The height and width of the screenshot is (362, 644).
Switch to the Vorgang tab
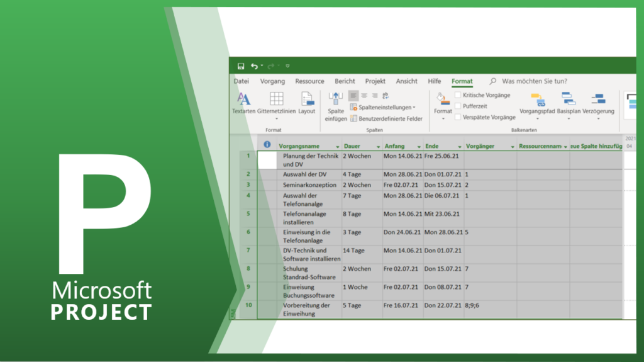[x=272, y=81]
